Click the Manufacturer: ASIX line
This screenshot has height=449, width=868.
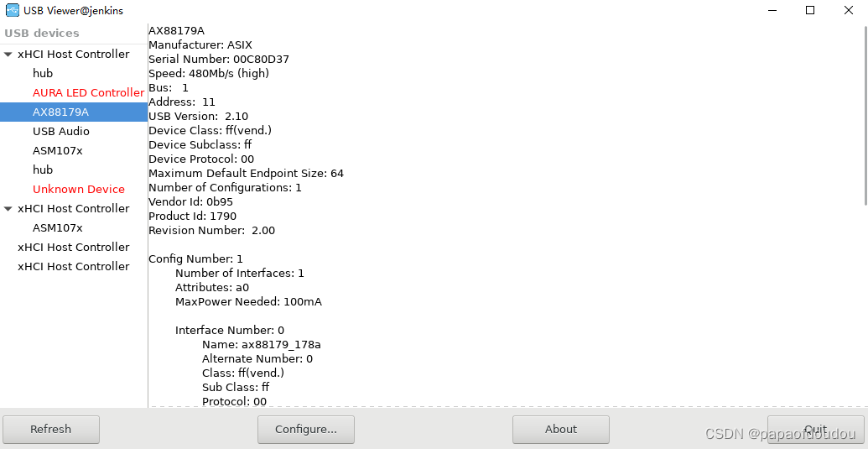point(200,44)
